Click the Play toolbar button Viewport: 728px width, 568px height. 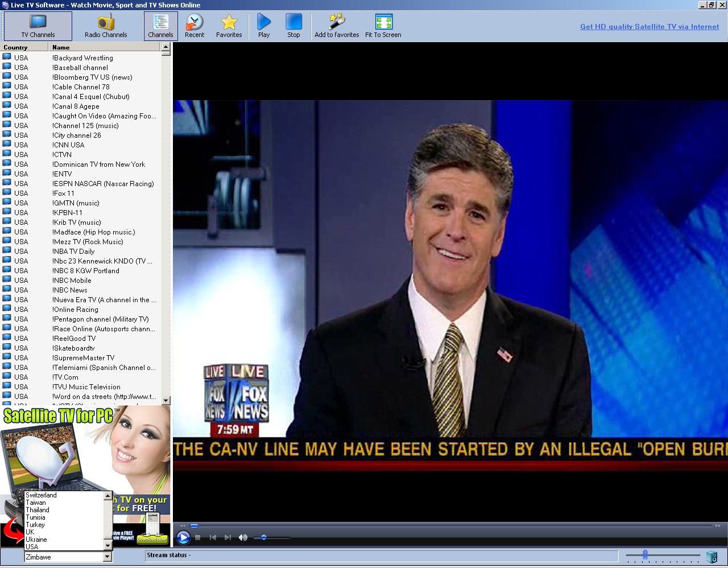[x=264, y=26]
